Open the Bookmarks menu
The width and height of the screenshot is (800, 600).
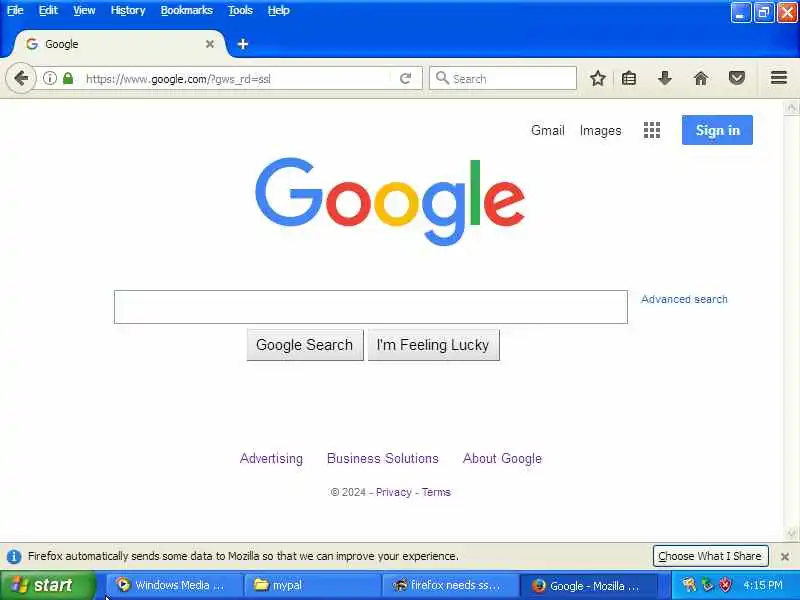187,10
